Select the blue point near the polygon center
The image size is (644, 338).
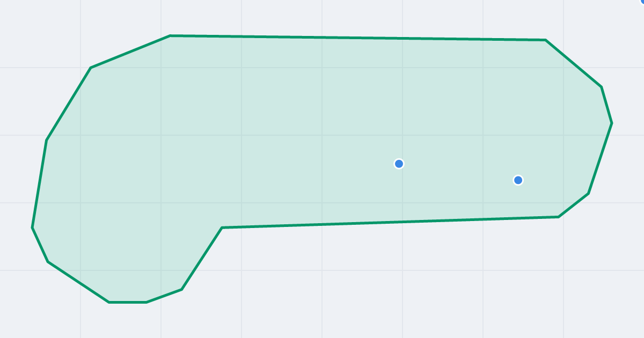tap(399, 164)
